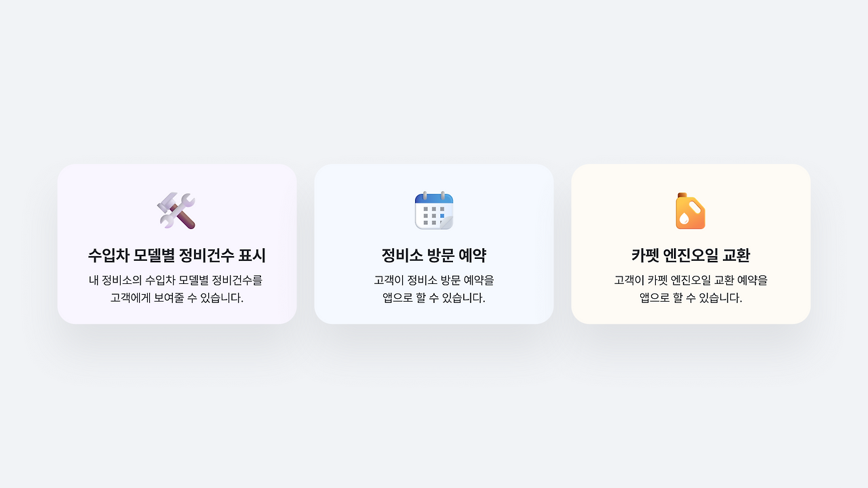
Task: Click the description under 수입차 모델별 정비건수 표시
Action: click(x=177, y=287)
